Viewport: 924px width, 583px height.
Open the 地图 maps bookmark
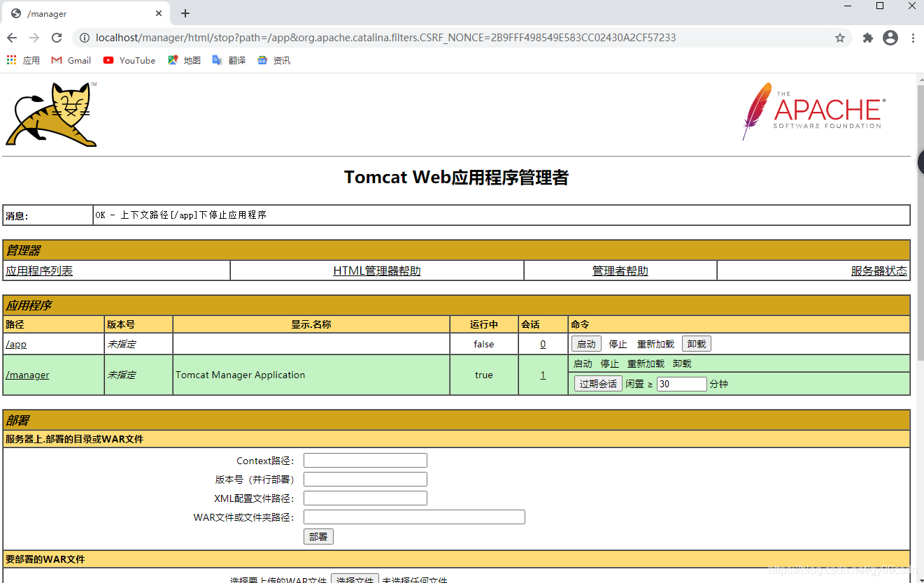pyautogui.click(x=184, y=60)
